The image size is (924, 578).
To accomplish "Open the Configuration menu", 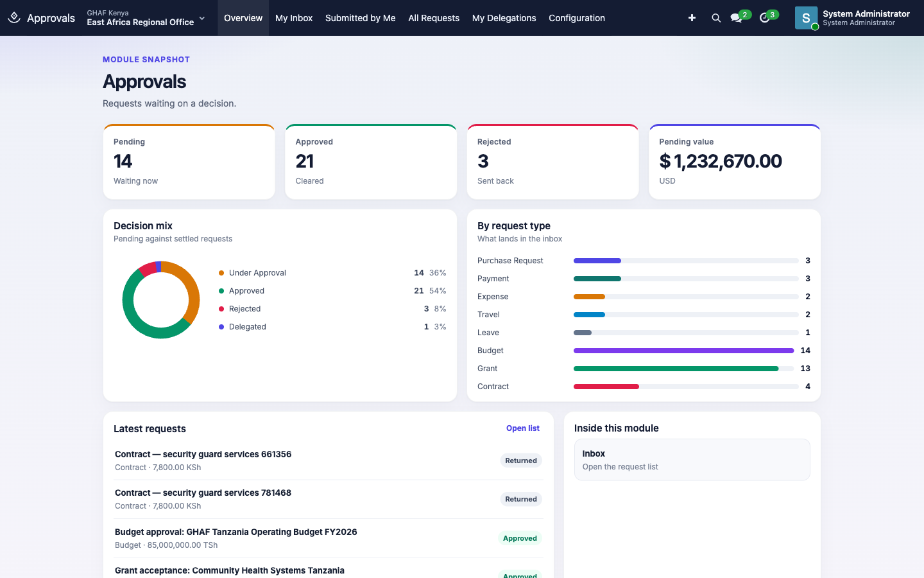I will pyautogui.click(x=577, y=18).
